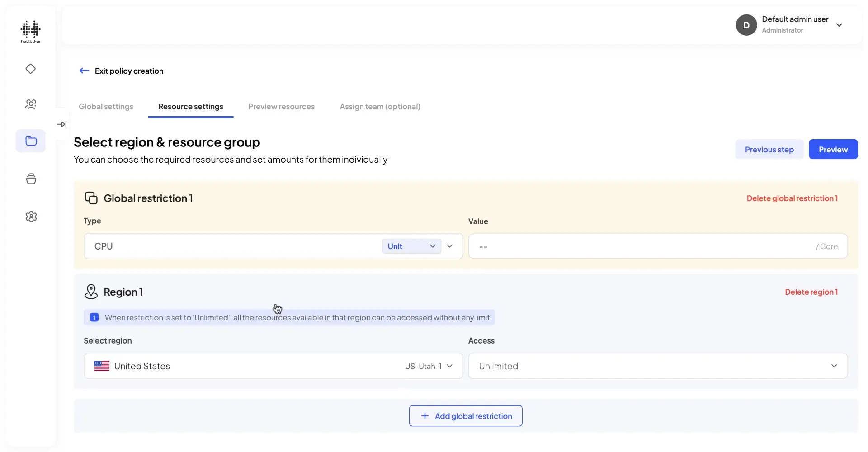Expand the Default admin user menu
The image size is (868, 452).
click(840, 25)
